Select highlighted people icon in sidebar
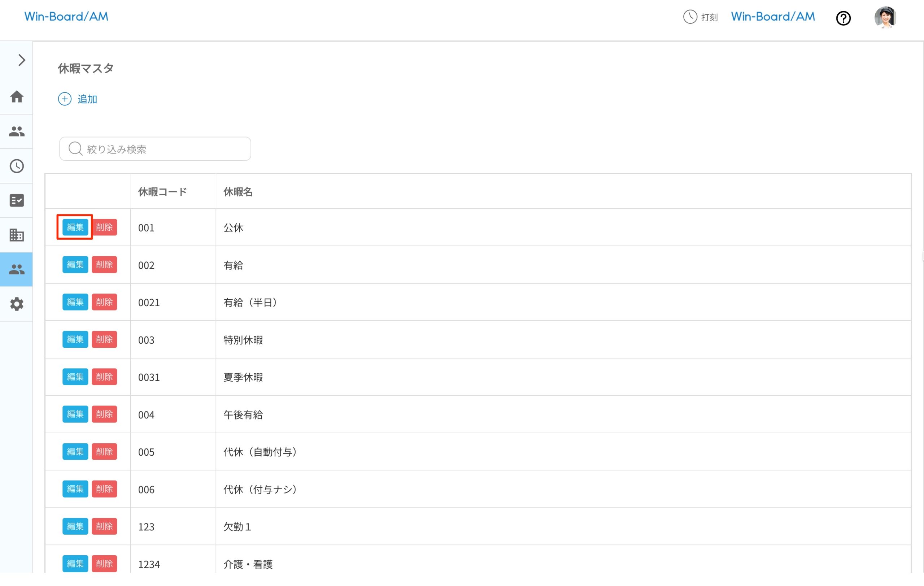Image resolution: width=924 pixels, height=586 pixels. click(17, 269)
